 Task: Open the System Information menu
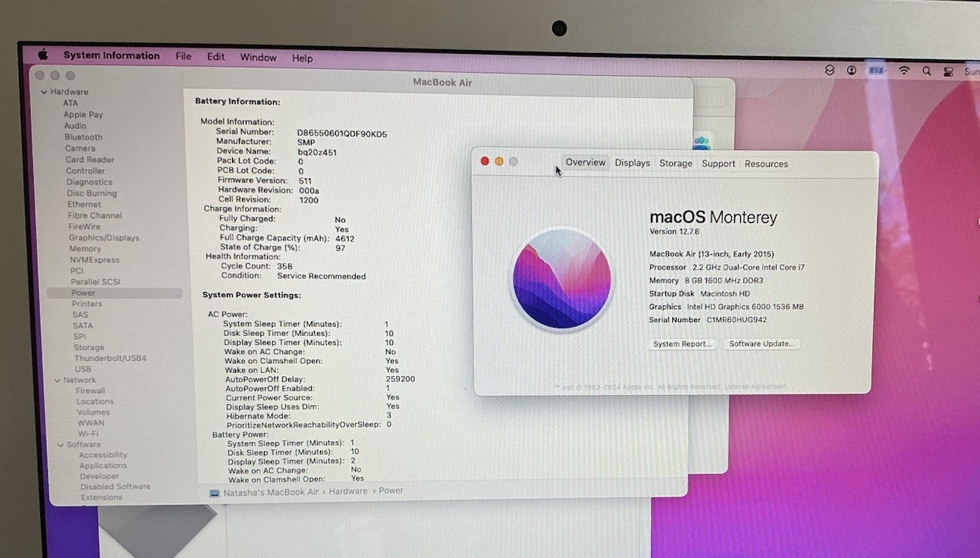(x=112, y=55)
